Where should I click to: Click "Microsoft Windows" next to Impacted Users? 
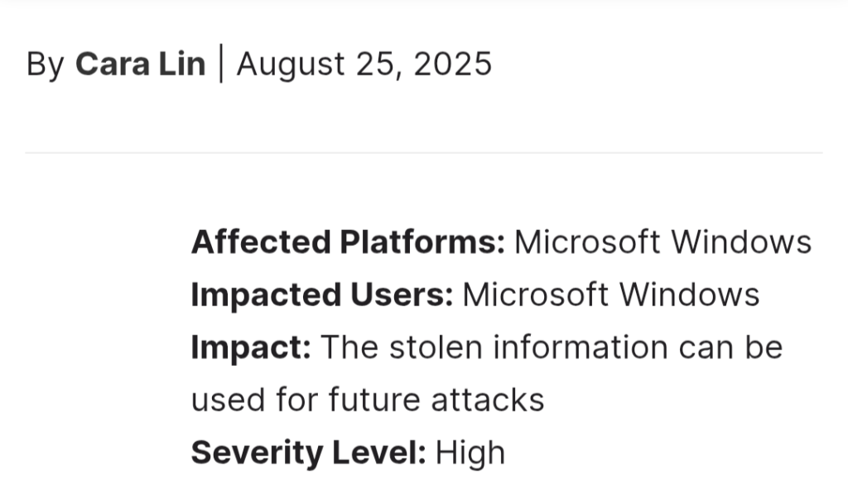click(611, 295)
